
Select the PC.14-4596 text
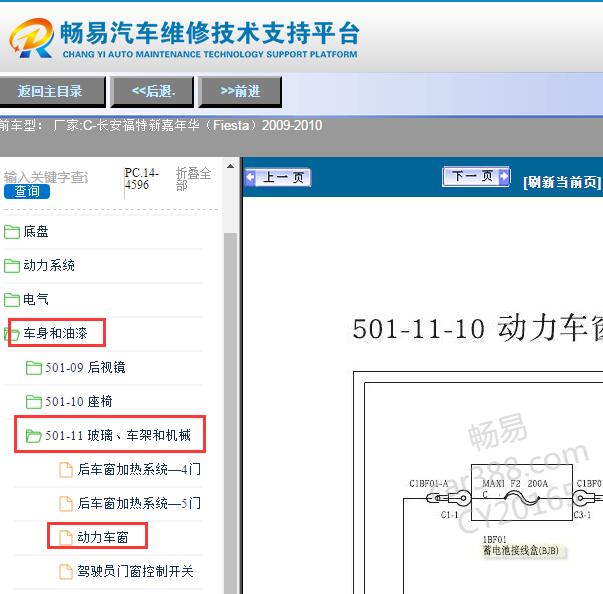click(x=141, y=179)
